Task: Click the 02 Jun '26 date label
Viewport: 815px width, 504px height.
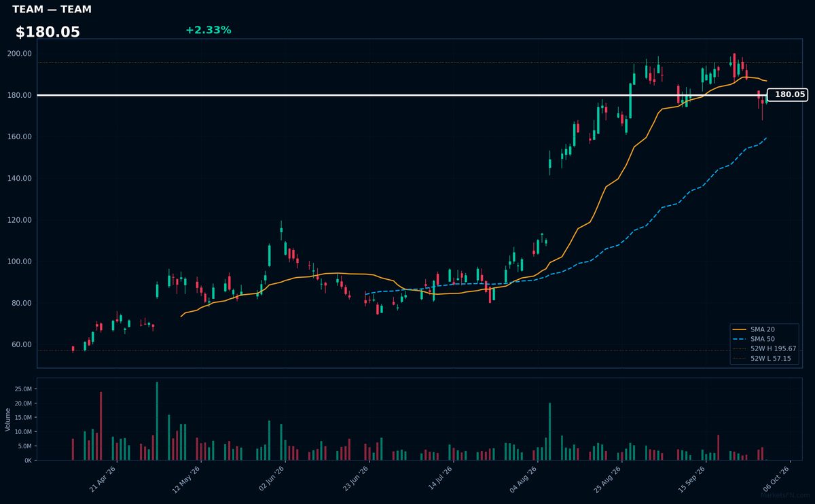Action: click(x=271, y=479)
